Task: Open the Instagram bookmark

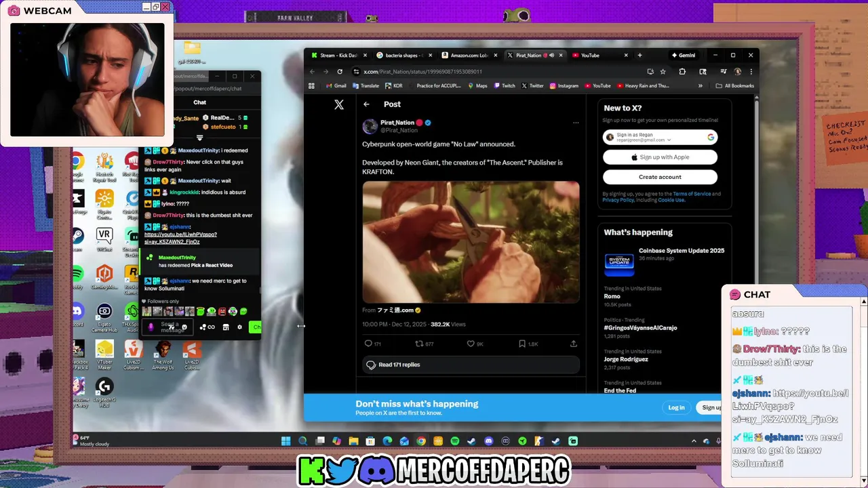Action: (564, 86)
